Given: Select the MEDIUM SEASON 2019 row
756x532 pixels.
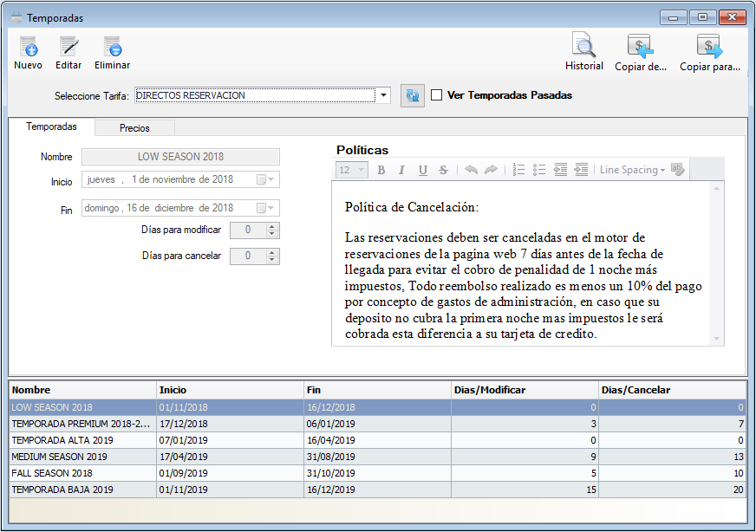Looking at the screenshot, I should coord(377,457).
